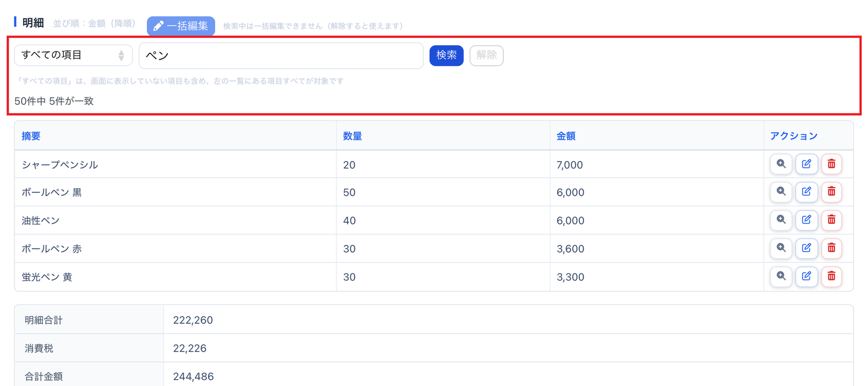The width and height of the screenshot is (868, 386).
Task: Delete the 油性ペン row
Action: click(x=831, y=220)
